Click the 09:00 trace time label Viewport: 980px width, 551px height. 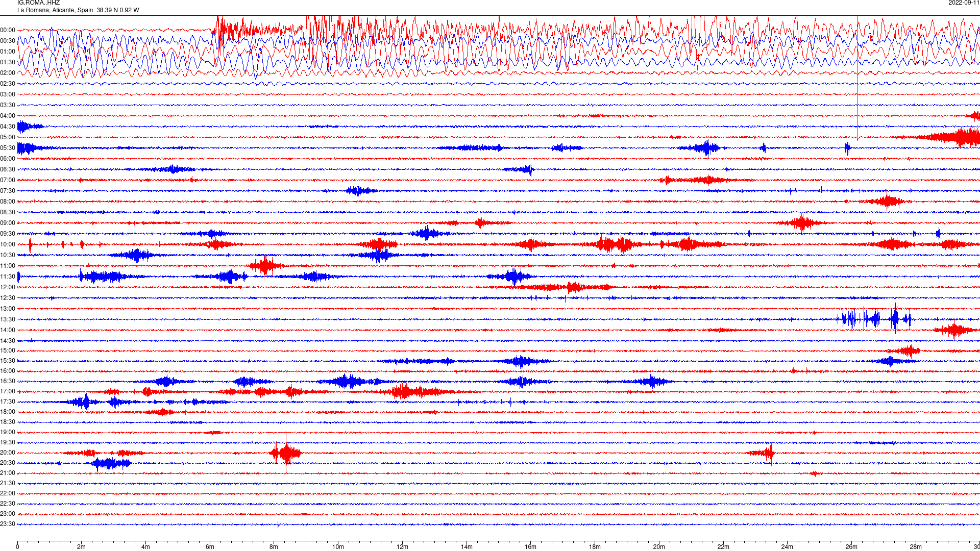(x=8, y=223)
